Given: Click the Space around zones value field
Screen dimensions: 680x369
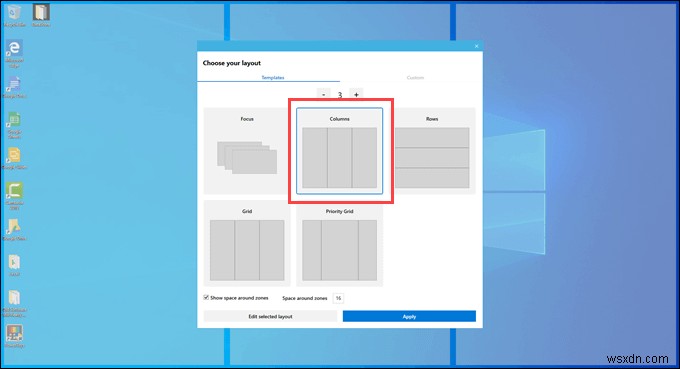Looking at the screenshot, I should click(338, 298).
